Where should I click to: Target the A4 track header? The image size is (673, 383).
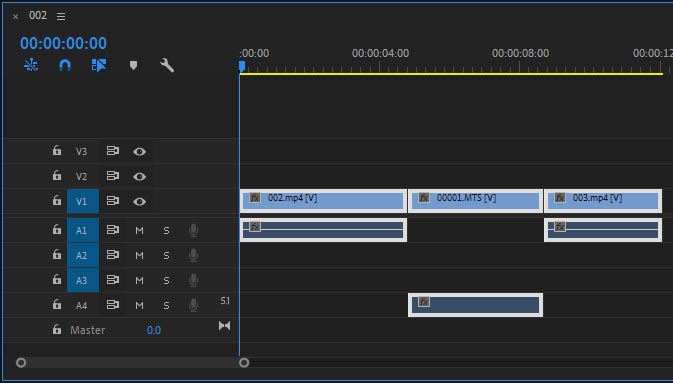(82, 305)
